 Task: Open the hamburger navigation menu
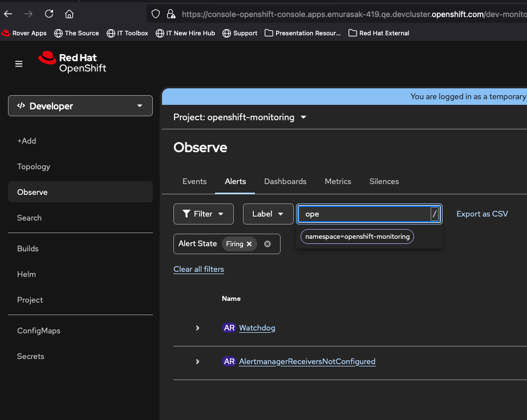pyautogui.click(x=19, y=64)
